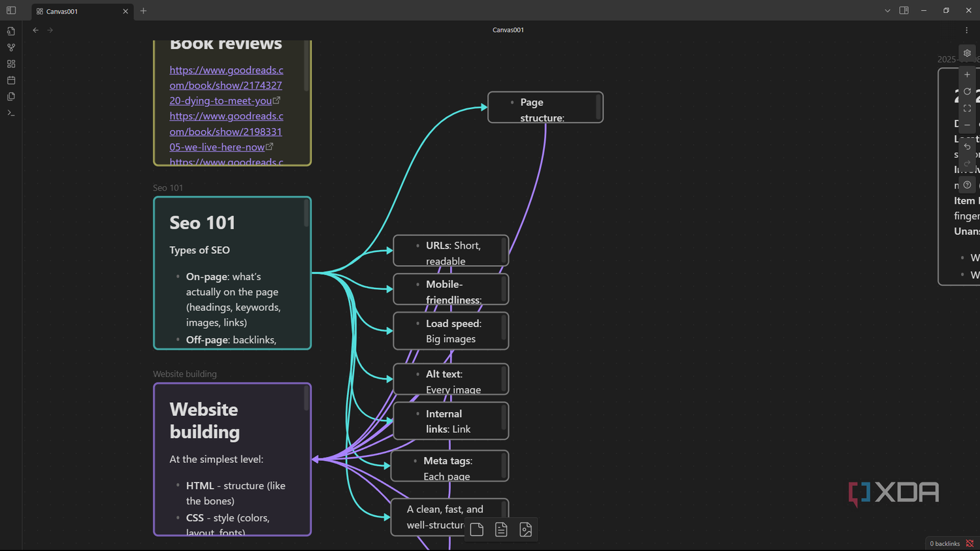The height and width of the screenshot is (551, 980).
Task: Zoom out on the canvas
Action: [x=967, y=125]
